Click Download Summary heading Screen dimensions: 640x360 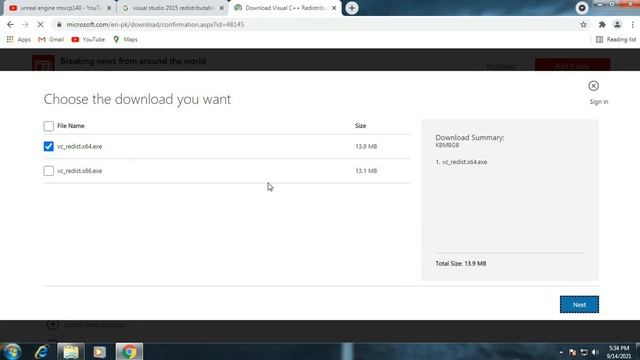(470, 138)
